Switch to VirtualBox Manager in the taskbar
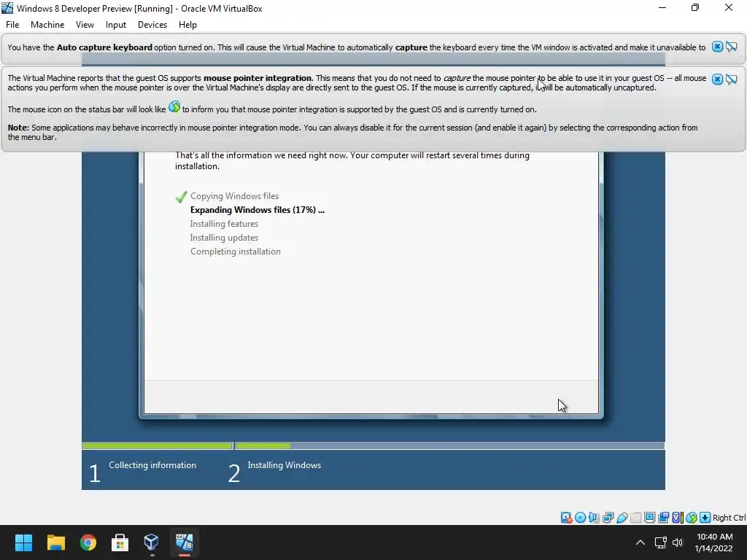This screenshot has height=560, width=747. tap(152, 542)
